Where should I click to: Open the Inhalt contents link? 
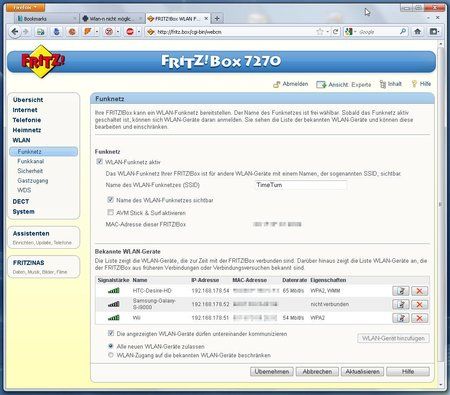(x=391, y=84)
